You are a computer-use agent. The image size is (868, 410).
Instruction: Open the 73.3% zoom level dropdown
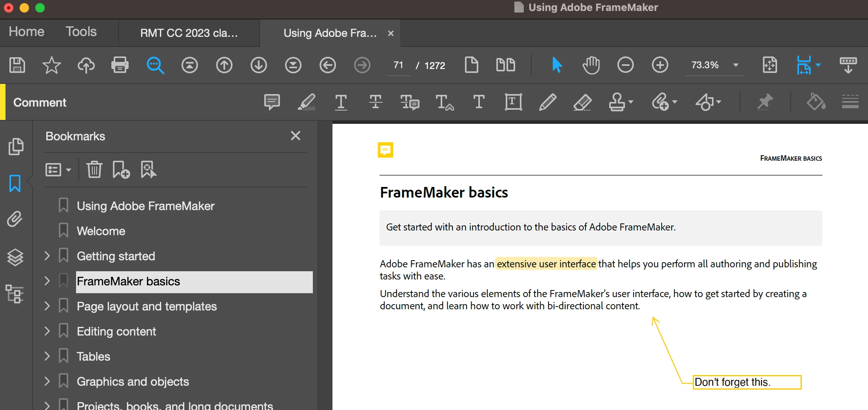(736, 65)
